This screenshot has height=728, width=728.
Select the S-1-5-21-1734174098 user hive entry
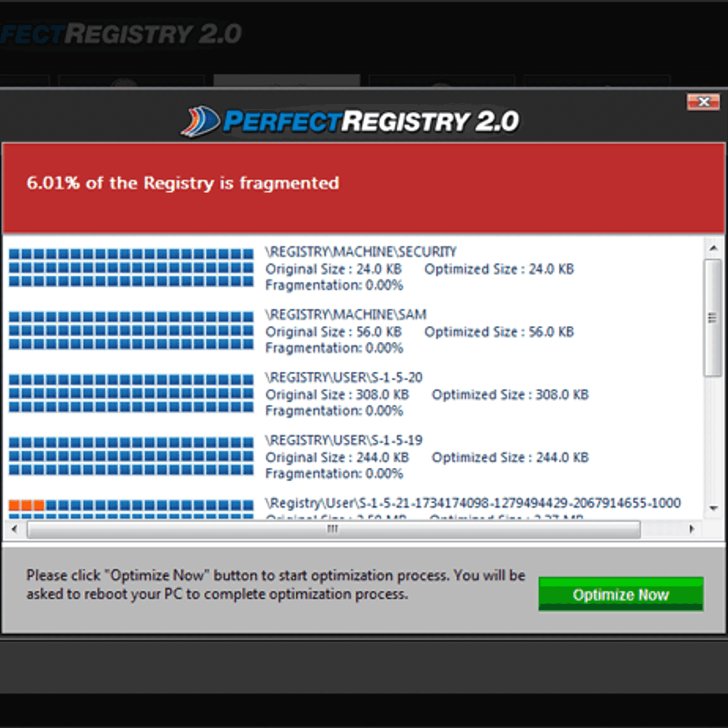tap(473, 503)
